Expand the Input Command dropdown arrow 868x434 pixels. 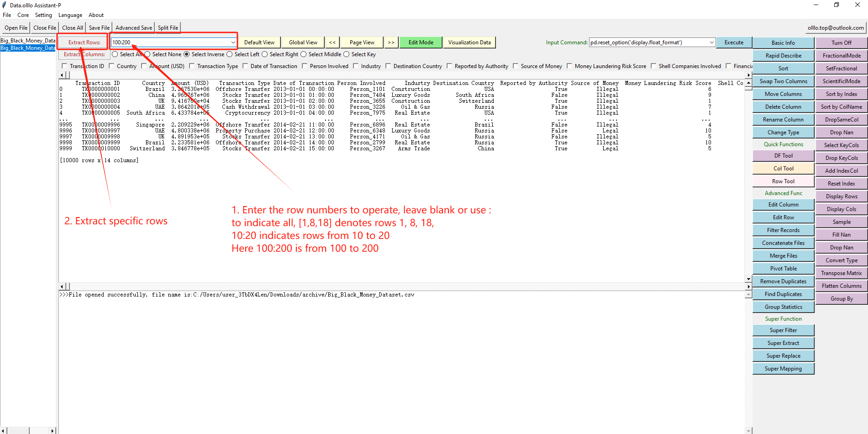tap(711, 42)
